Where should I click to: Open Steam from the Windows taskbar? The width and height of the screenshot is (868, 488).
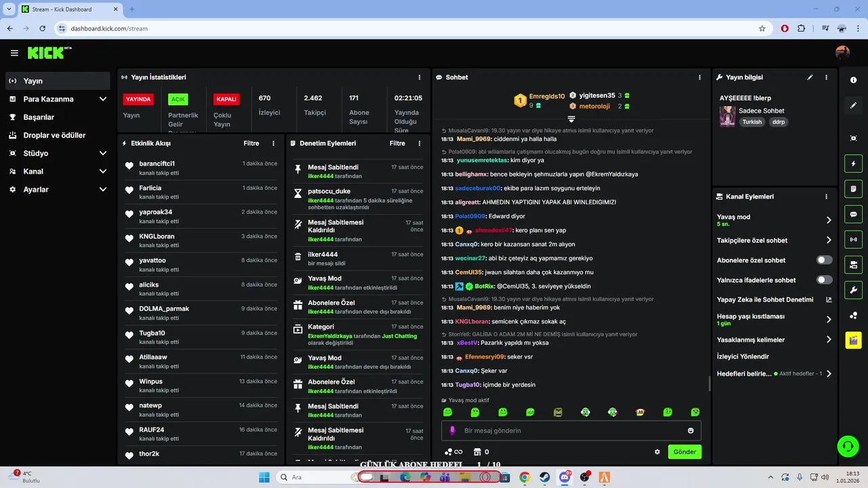pyautogui.click(x=545, y=477)
